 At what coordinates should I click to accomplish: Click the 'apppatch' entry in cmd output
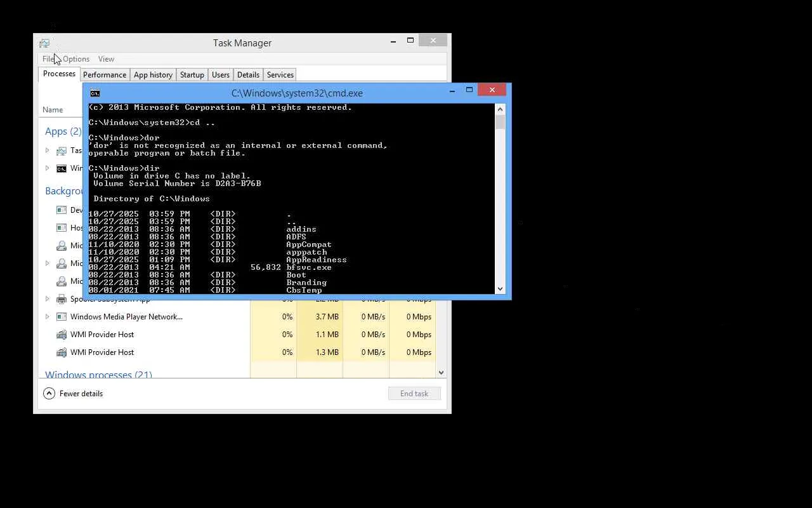(306, 252)
